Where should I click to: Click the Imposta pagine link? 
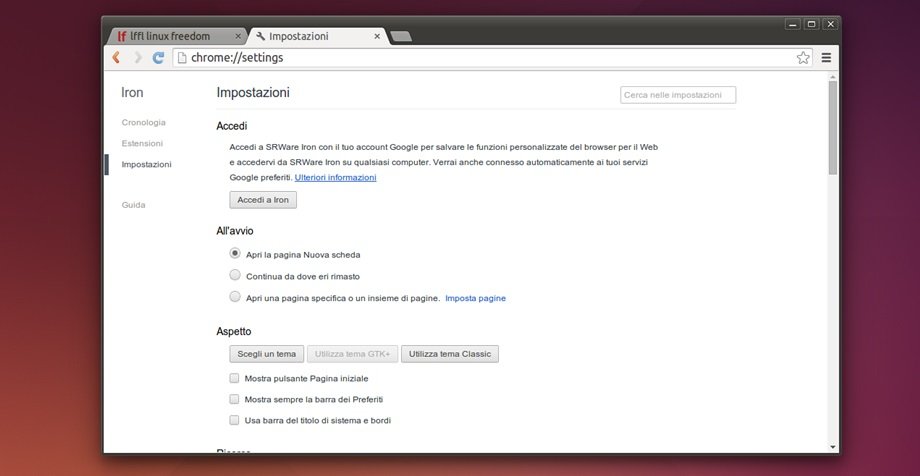(475, 298)
